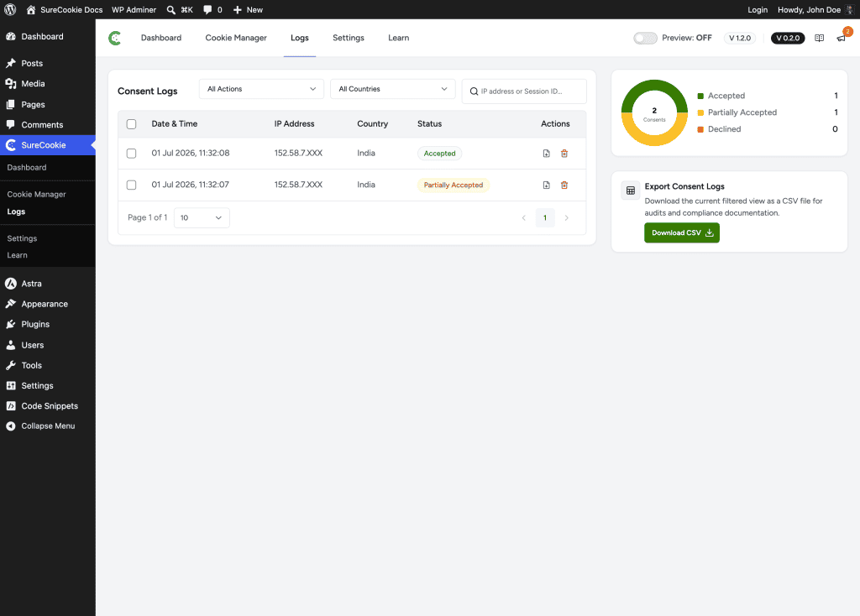
Task: Click the Users icon in sidebar
Action: 11,345
